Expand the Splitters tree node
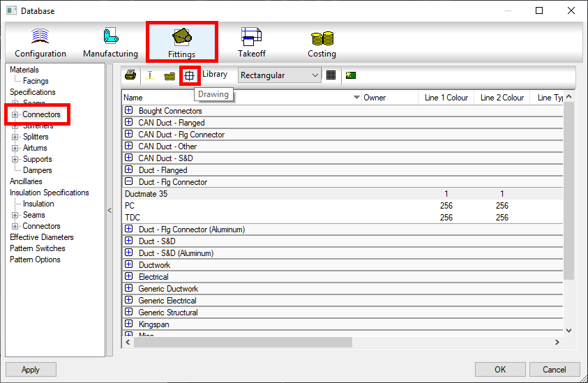Viewport: 588px width, 383px height. pyautogui.click(x=15, y=137)
